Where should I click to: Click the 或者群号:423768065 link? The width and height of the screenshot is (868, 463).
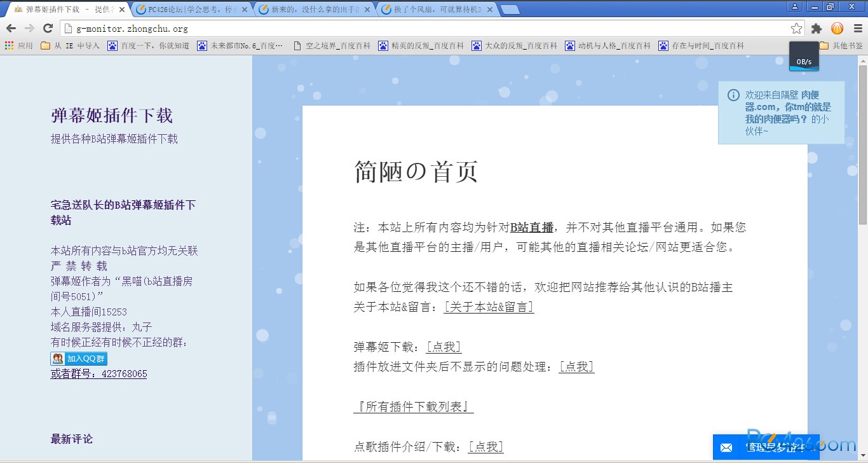[x=99, y=373]
